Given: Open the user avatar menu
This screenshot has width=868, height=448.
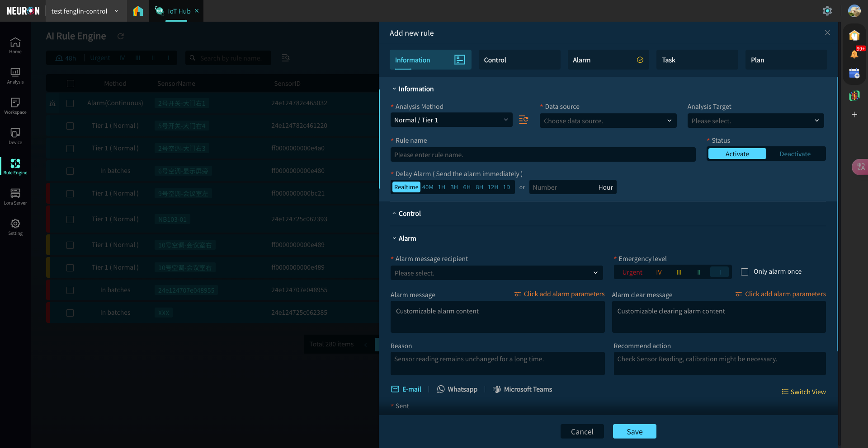Looking at the screenshot, I should [854, 11].
